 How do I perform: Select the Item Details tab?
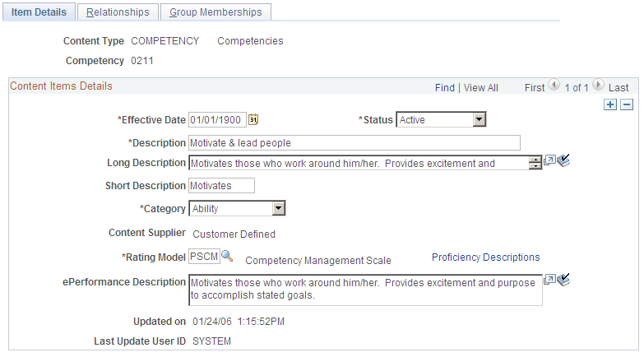39,12
